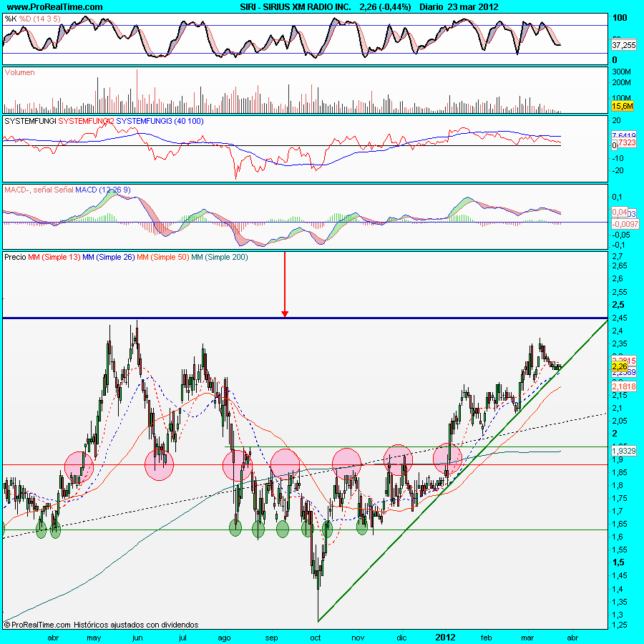Screen dimensions: 644x644
Task: Click the 0,1 MACD scale label at top
Action: click(x=617, y=197)
